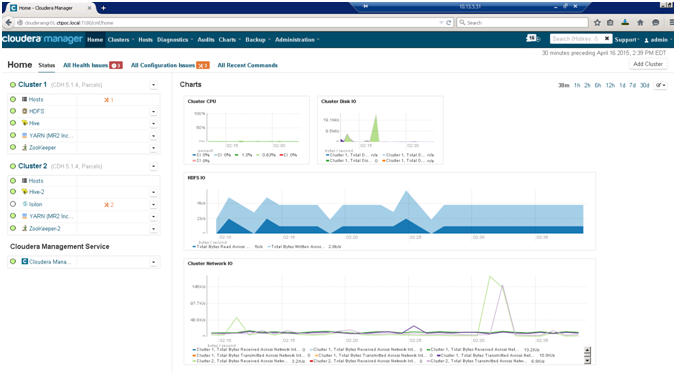Click the Cloudera Management Service icon
This screenshot has height=375, width=676.
(x=25, y=262)
